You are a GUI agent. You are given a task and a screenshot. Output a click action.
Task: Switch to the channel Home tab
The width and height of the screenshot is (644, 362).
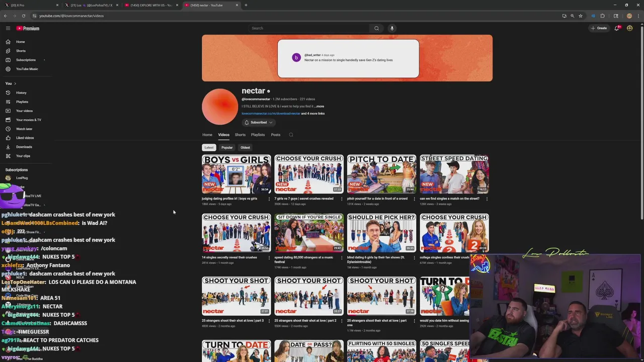pos(207,135)
